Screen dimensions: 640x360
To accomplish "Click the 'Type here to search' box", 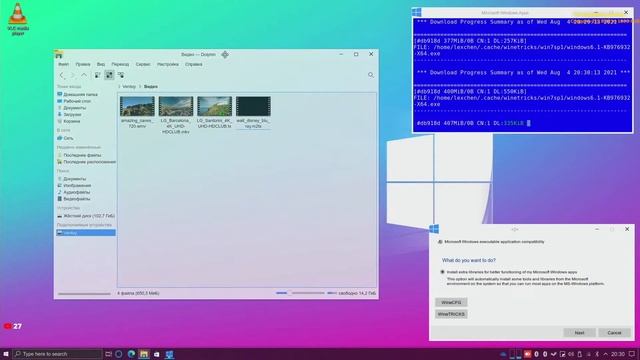I will pos(57,354).
